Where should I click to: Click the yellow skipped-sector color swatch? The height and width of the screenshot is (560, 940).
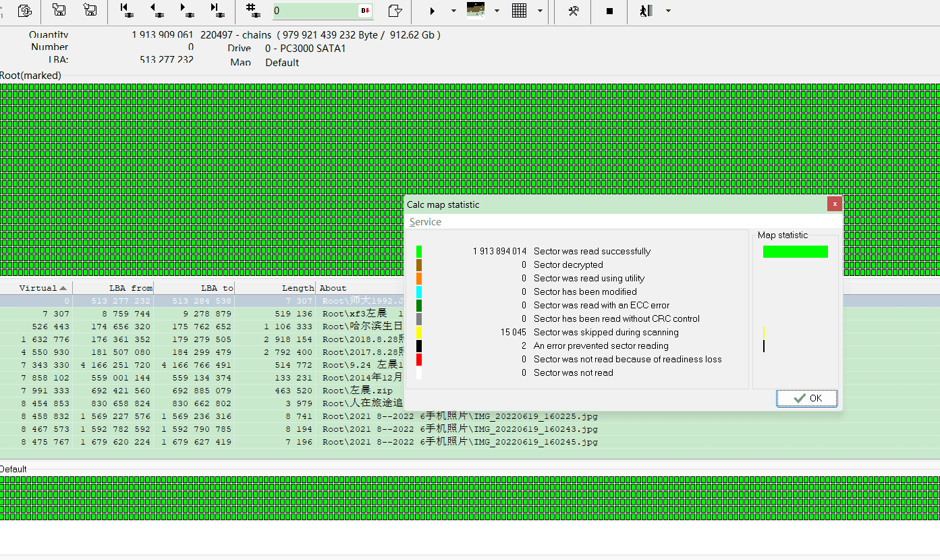point(419,332)
